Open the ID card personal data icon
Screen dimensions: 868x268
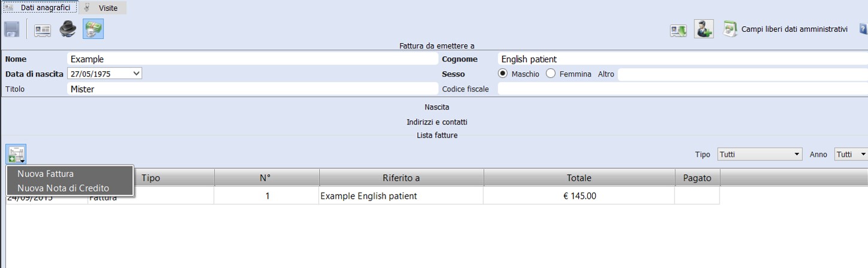coord(43,29)
